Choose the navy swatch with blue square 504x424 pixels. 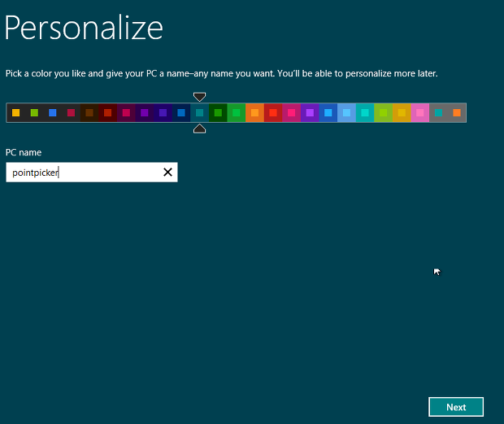click(181, 112)
